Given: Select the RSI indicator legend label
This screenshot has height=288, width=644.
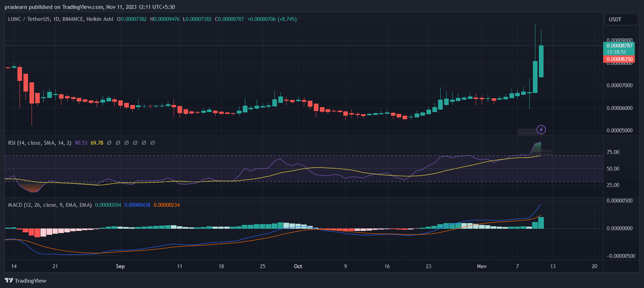Looking at the screenshot, I should (39, 143).
